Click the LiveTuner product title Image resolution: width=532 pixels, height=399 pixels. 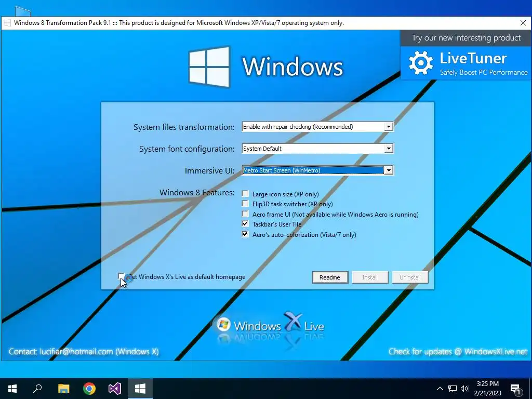(x=473, y=58)
